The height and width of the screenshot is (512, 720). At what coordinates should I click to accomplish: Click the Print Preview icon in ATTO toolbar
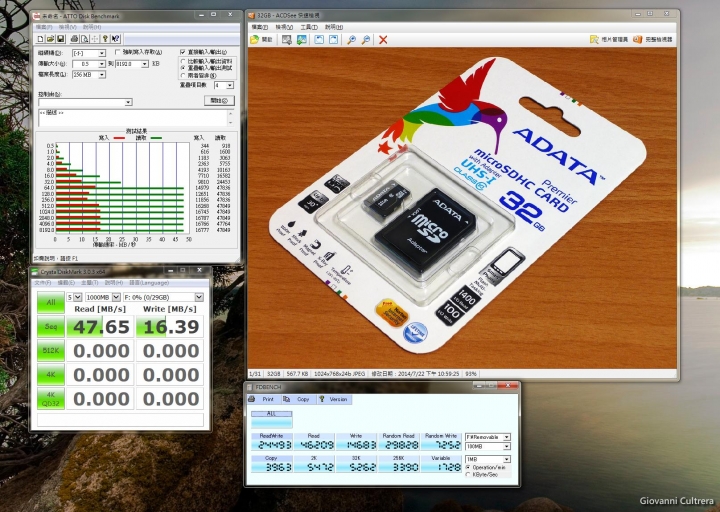pyautogui.click(x=84, y=39)
